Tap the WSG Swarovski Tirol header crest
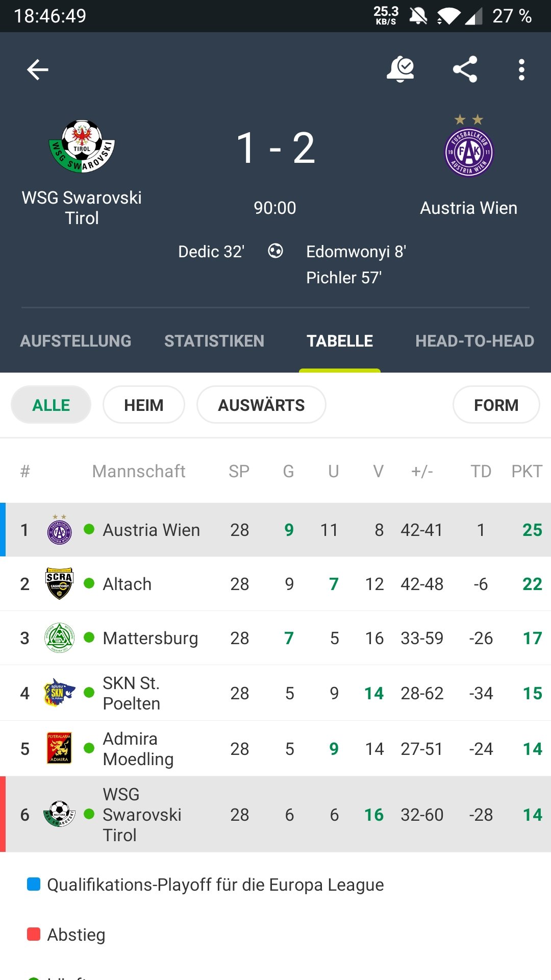This screenshot has height=980, width=551. coord(82,147)
